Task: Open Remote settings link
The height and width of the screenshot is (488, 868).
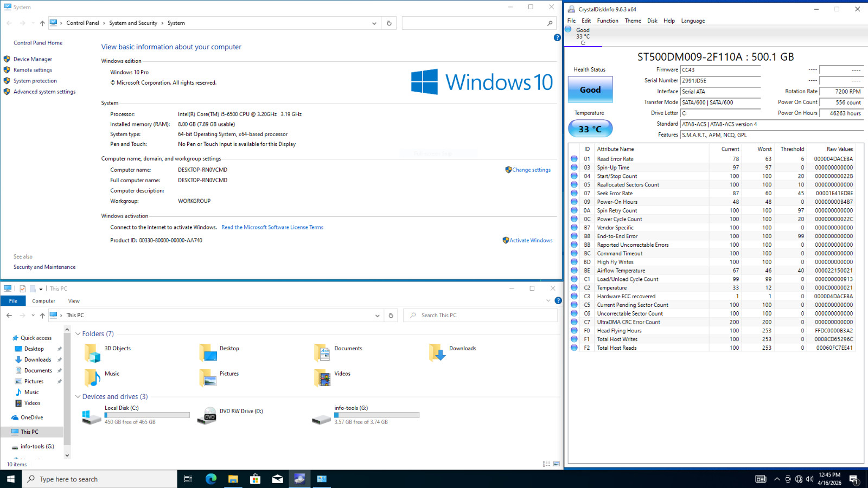Action: click(33, 70)
